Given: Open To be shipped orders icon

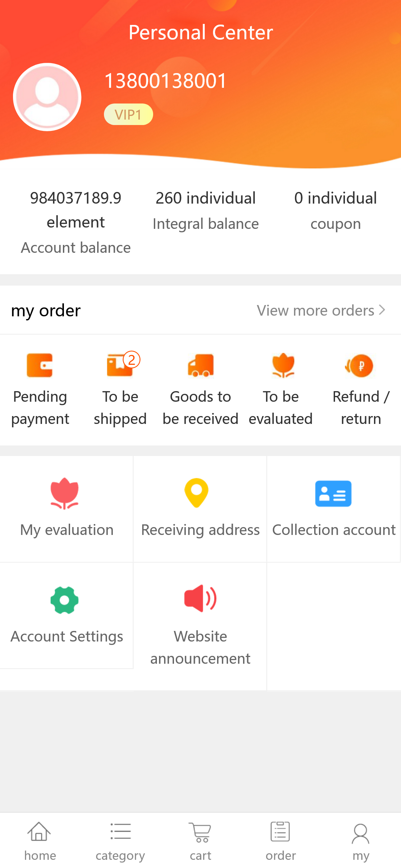Looking at the screenshot, I should coord(120,365).
